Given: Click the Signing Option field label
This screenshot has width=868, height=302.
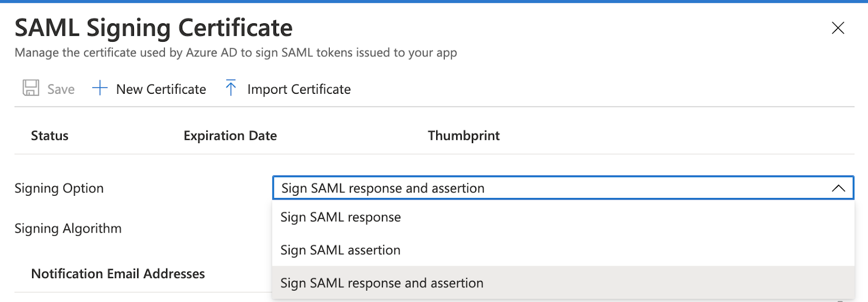Looking at the screenshot, I should click(59, 188).
